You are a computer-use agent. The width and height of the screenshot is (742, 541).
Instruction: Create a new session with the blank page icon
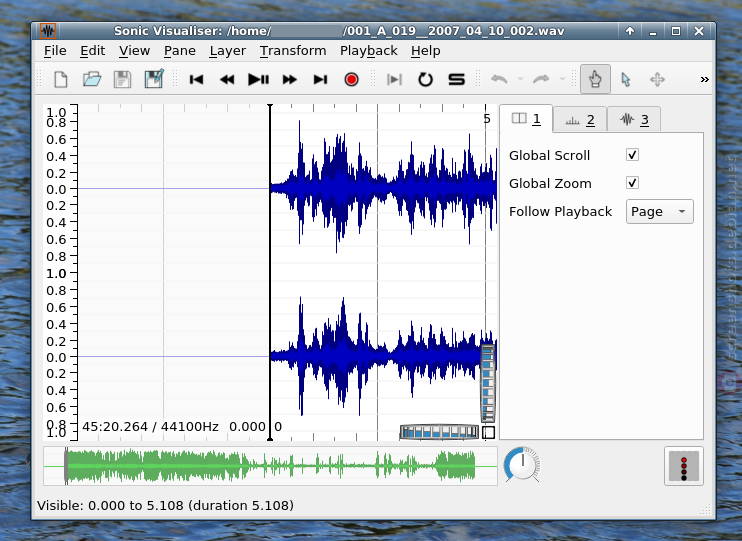pos(61,79)
